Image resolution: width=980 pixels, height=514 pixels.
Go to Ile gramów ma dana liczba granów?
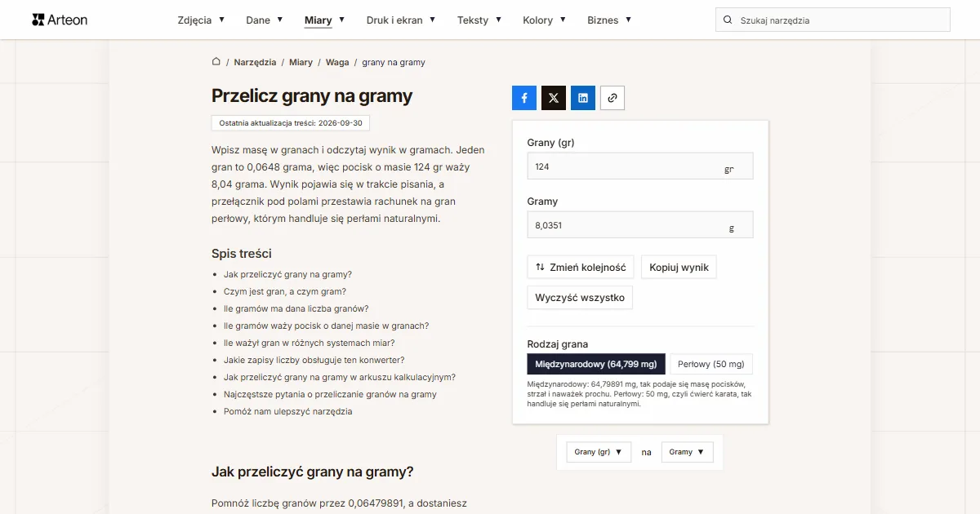296,308
